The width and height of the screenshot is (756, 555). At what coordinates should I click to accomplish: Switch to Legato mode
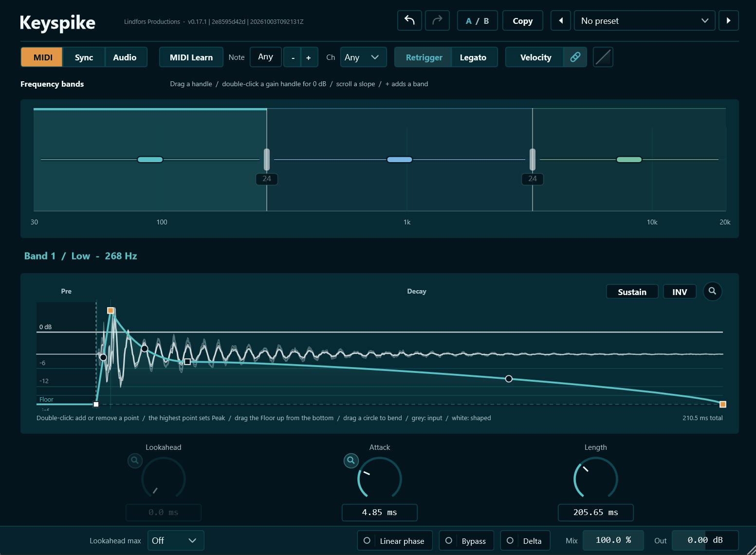[x=474, y=57]
